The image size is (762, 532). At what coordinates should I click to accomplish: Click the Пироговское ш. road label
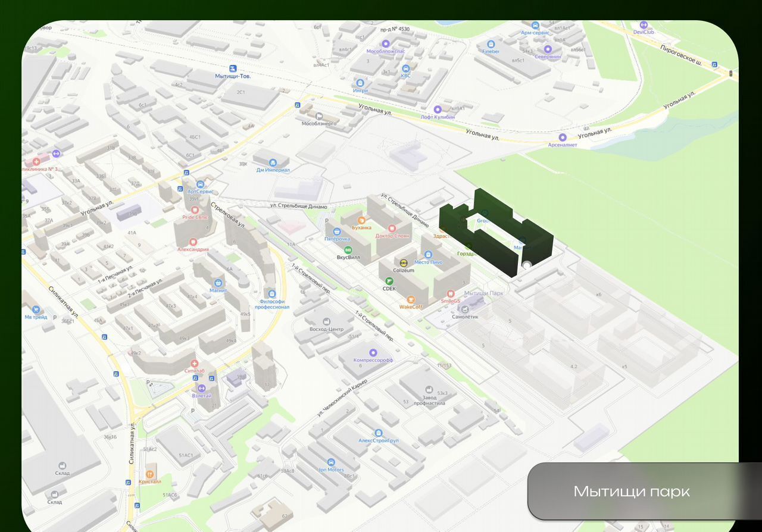[681, 57]
